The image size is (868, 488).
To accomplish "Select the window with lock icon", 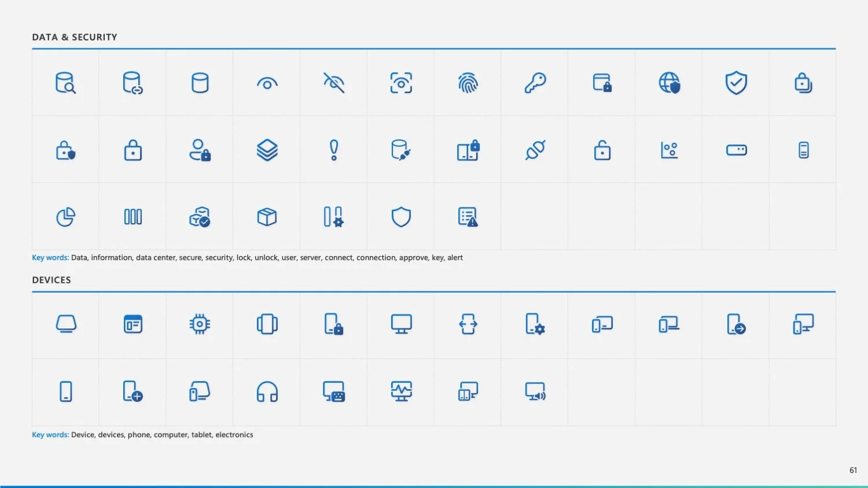I will point(602,83).
